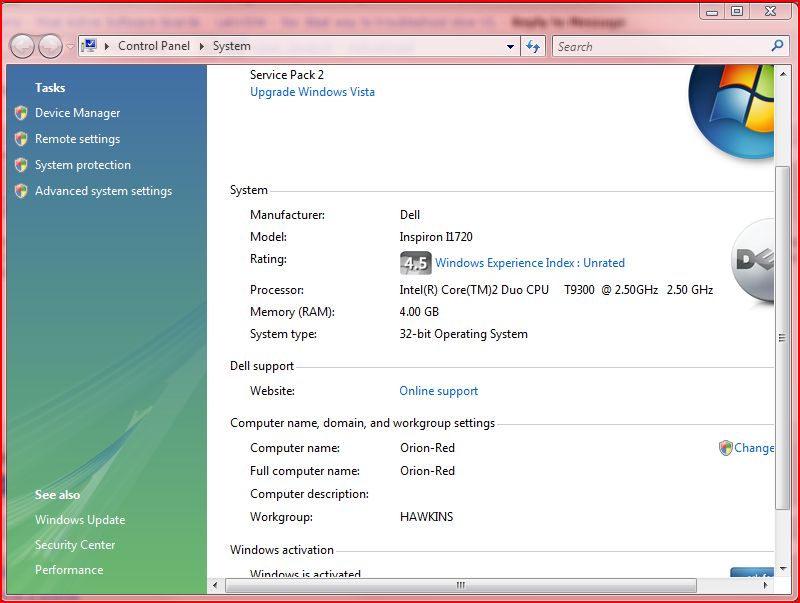Image resolution: width=800 pixels, height=603 pixels.
Task: Click the Dell logo badge
Action: click(x=753, y=262)
